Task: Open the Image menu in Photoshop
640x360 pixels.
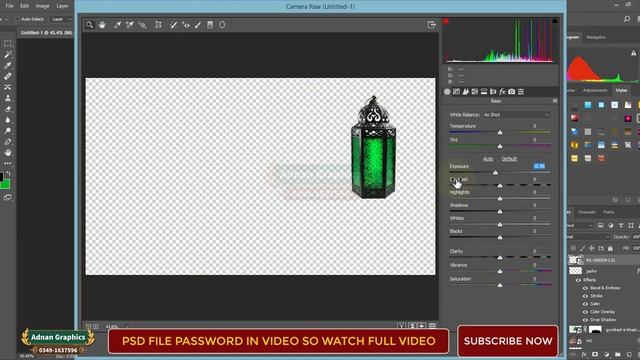Action: coord(42,6)
